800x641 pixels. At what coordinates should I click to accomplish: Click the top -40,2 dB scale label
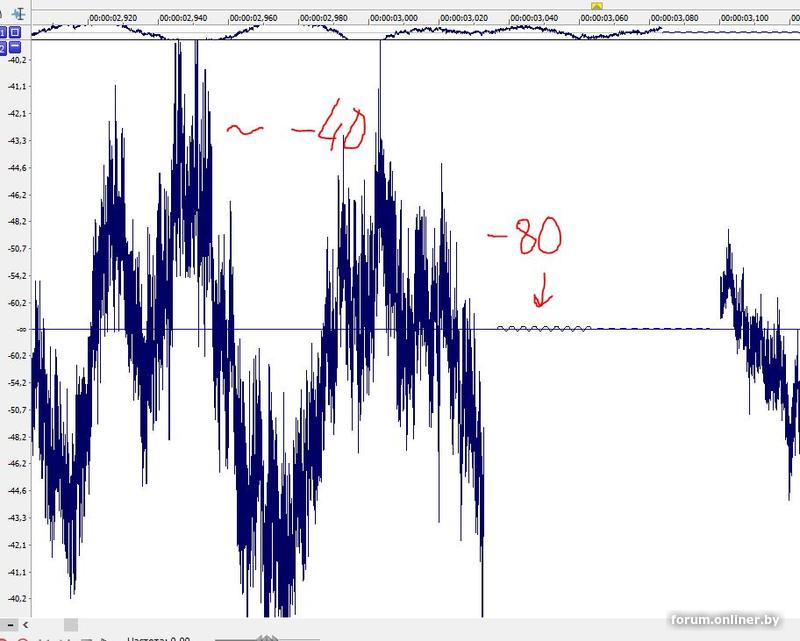click(17, 60)
